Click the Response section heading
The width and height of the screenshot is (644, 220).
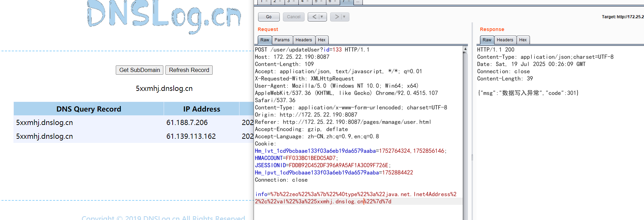[492, 29]
